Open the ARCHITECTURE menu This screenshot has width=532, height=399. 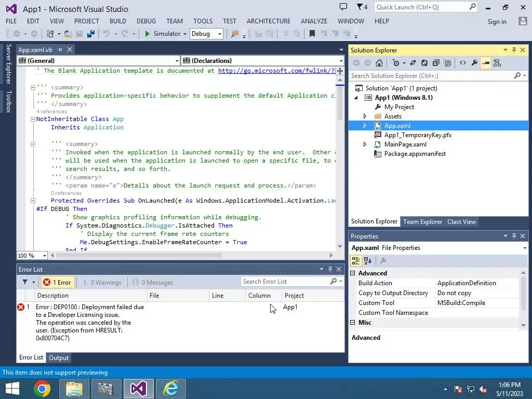pos(269,21)
